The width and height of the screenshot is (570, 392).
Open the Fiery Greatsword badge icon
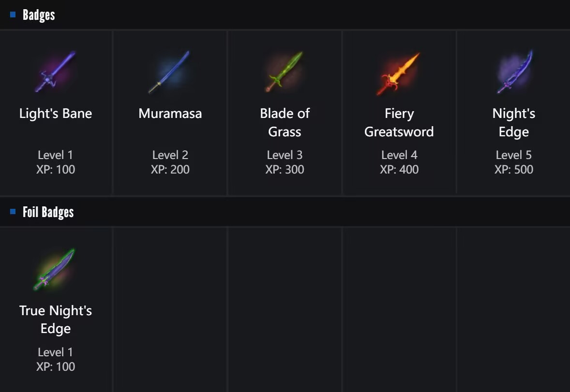(x=399, y=73)
